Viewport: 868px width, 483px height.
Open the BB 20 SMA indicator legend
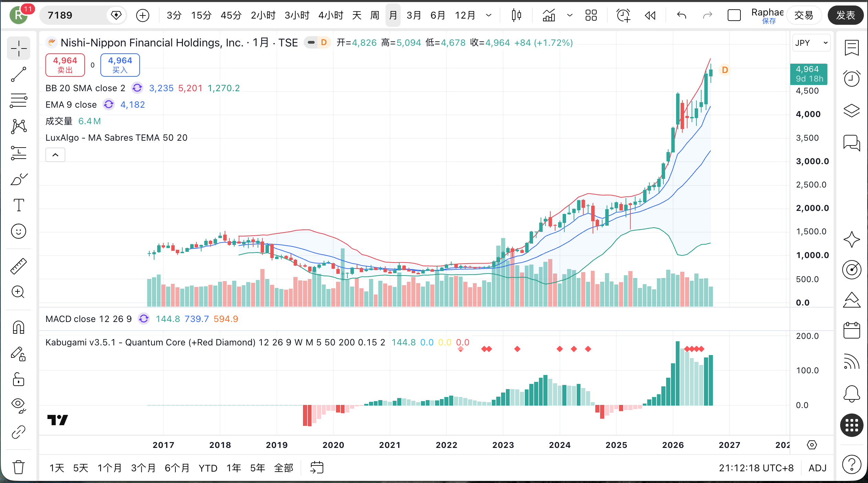click(85, 88)
